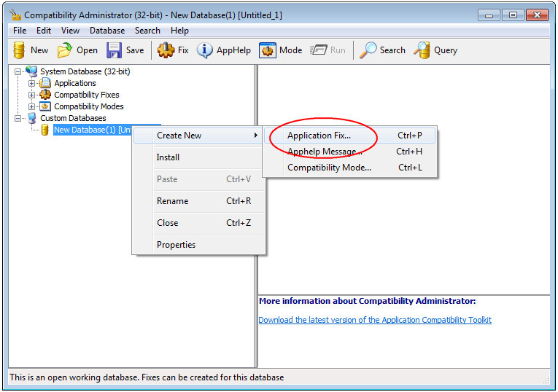The image size is (558, 392).
Task: Maximize the Compatibility Administrator window
Action: (x=513, y=15)
